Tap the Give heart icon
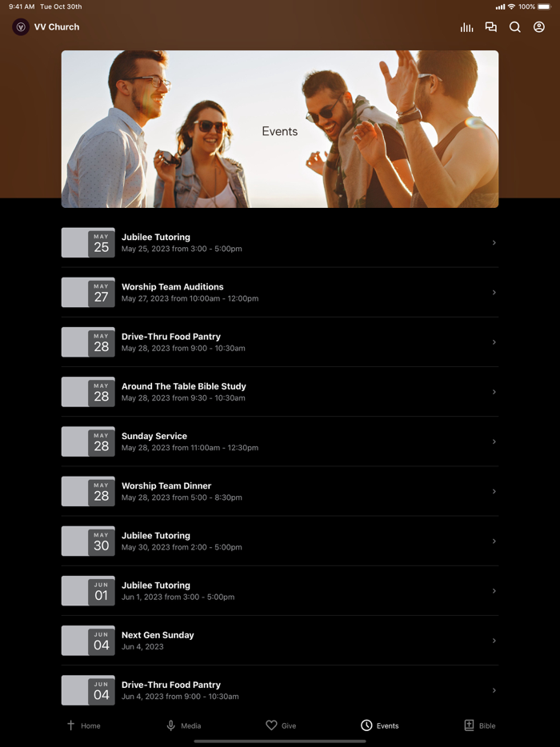This screenshot has height=747, width=560. tap(271, 725)
